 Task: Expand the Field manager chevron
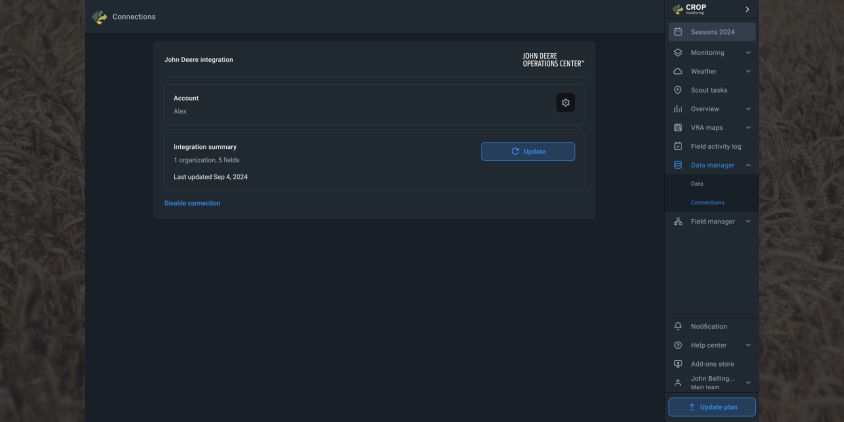pyautogui.click(x=748, y=222)
